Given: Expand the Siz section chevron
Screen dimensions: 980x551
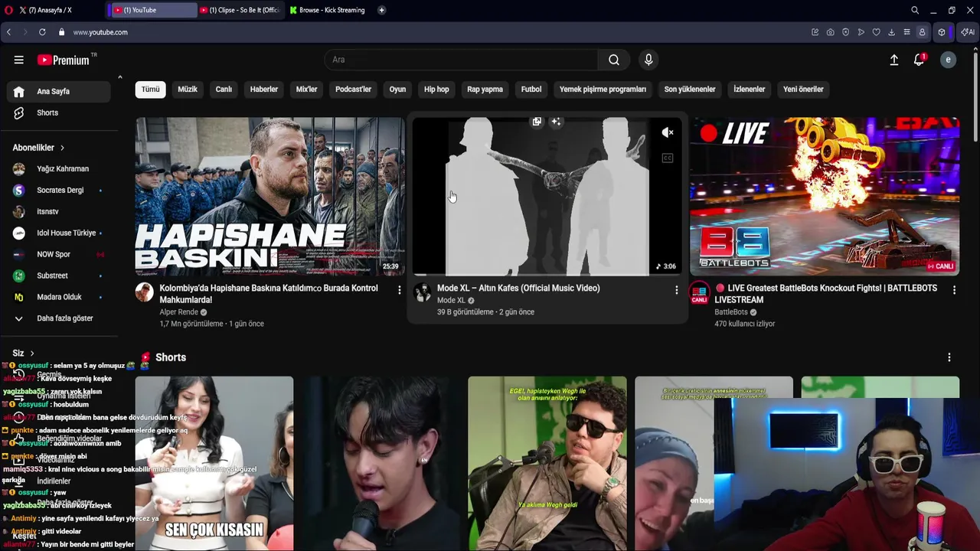Looking at the screenshot, I should (x=31, y=354).
